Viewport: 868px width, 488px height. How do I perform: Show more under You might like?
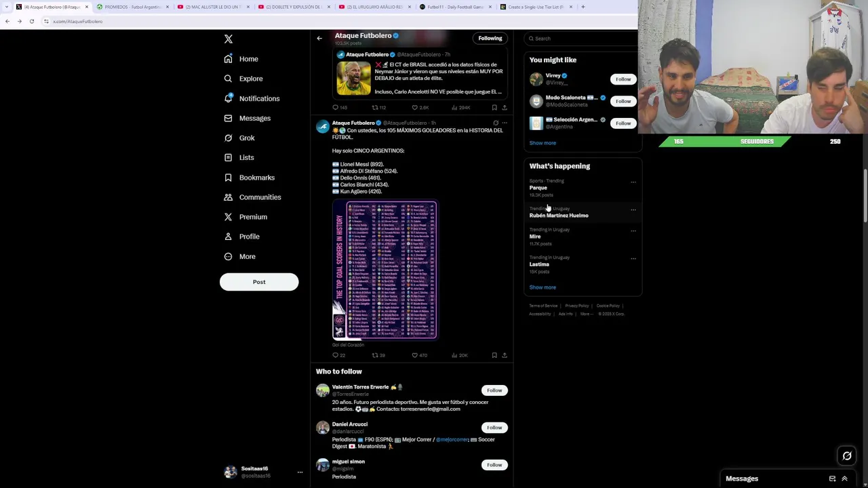coord(542,143)
